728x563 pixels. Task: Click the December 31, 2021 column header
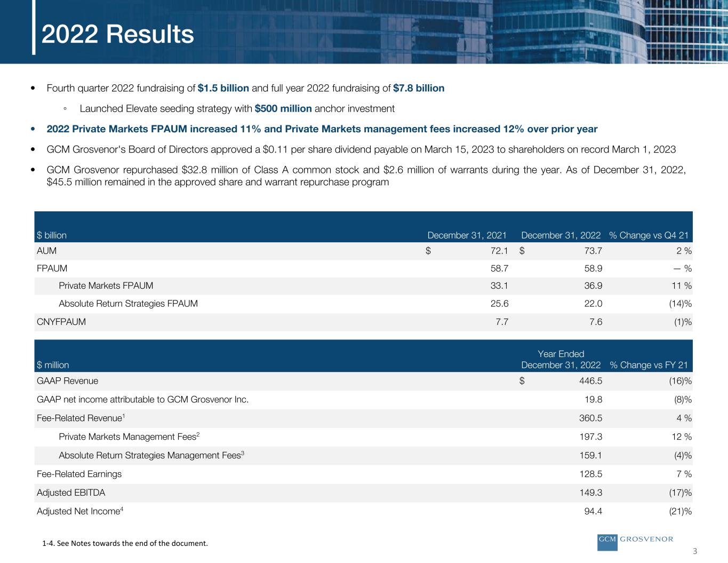pos(467,235)
